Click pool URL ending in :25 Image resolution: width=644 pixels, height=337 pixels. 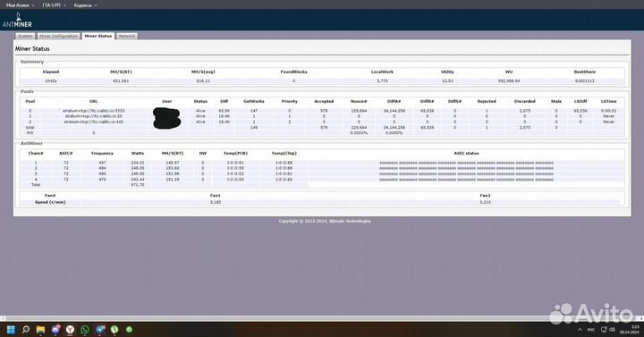[x=93, y=116]
